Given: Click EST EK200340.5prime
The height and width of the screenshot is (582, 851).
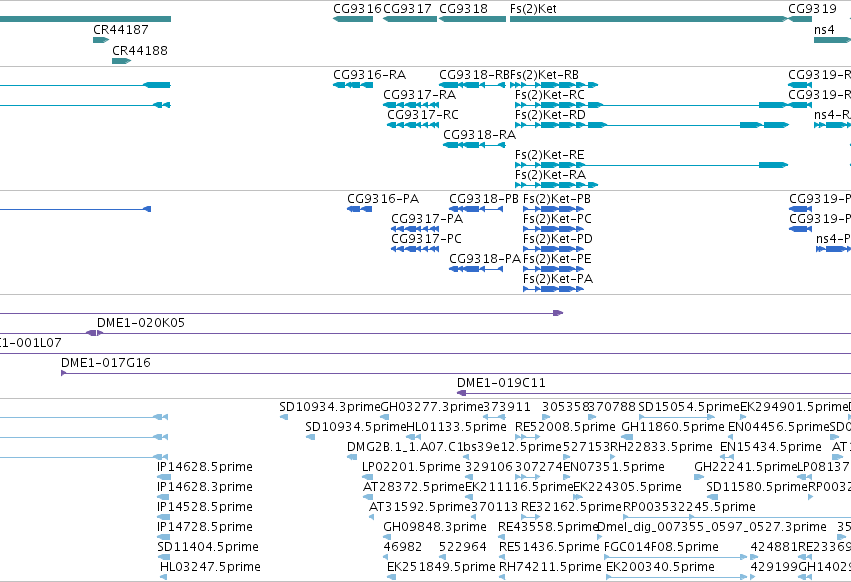Looking at the screenshot, I should [x=677, y=577].
